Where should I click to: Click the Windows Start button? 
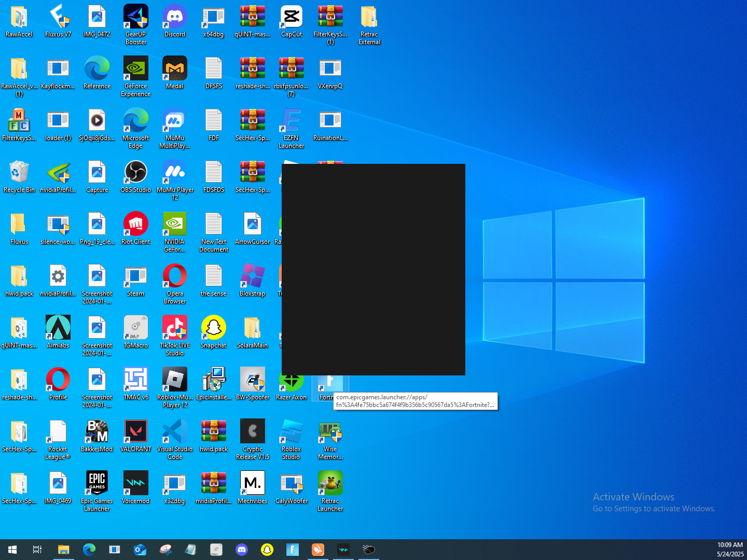[x=12, y=550]
